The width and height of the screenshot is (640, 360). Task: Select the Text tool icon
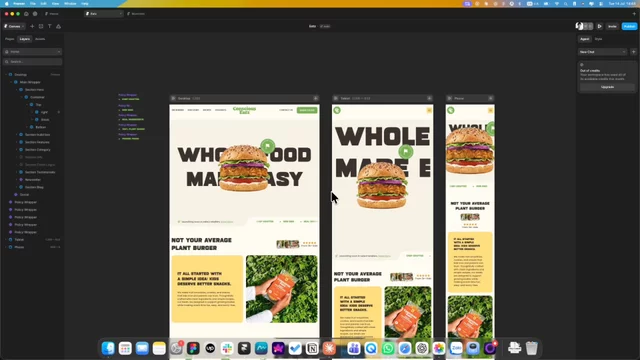pos(50,26)
